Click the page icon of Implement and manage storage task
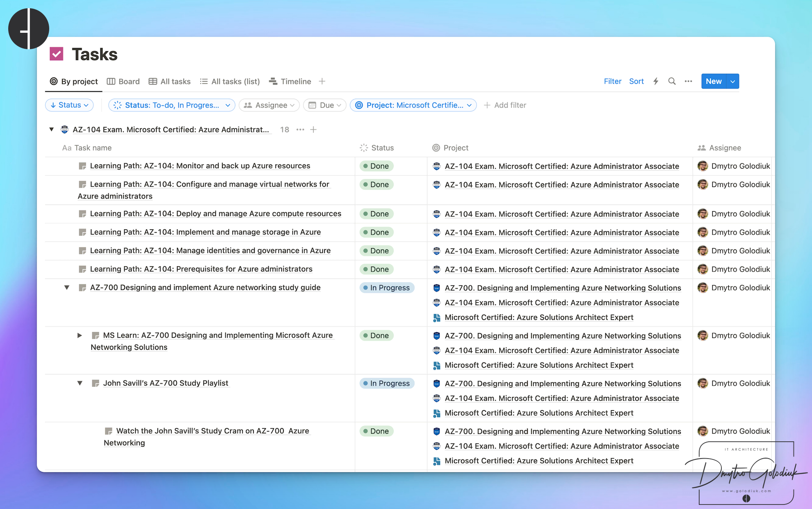The image size is (812, 509). click(82, 232)
